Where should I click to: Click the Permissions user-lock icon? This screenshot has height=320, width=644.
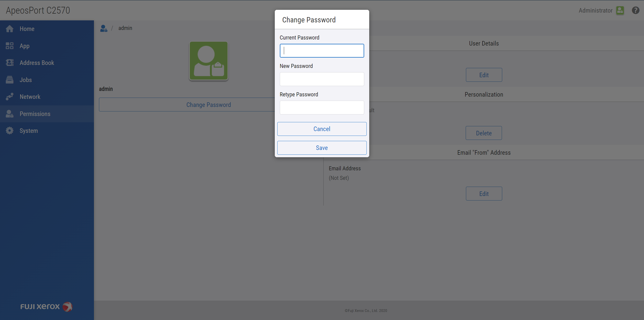pos(10,114)
